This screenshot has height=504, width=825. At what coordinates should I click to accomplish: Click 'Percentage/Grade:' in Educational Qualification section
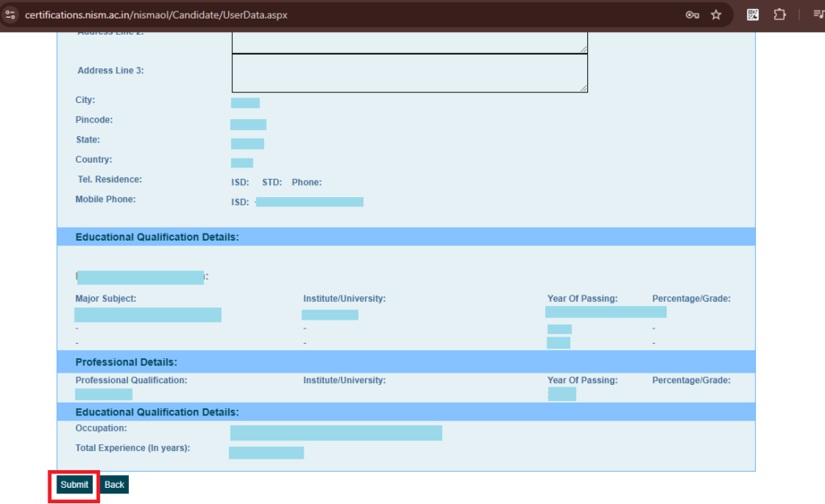[691, 299]
